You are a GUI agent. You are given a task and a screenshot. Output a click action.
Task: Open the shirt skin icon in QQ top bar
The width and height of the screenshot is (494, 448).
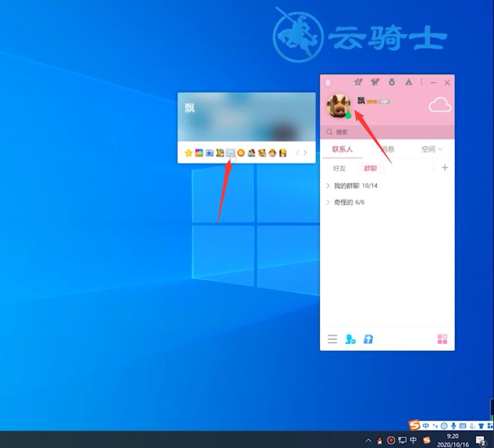point(375,82)
